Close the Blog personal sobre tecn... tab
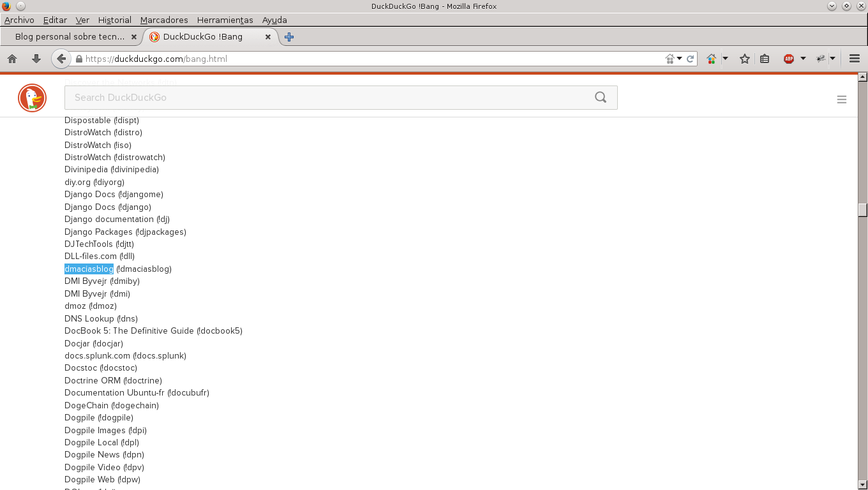This screenshot has height=490, width=868. pos(134,37)
